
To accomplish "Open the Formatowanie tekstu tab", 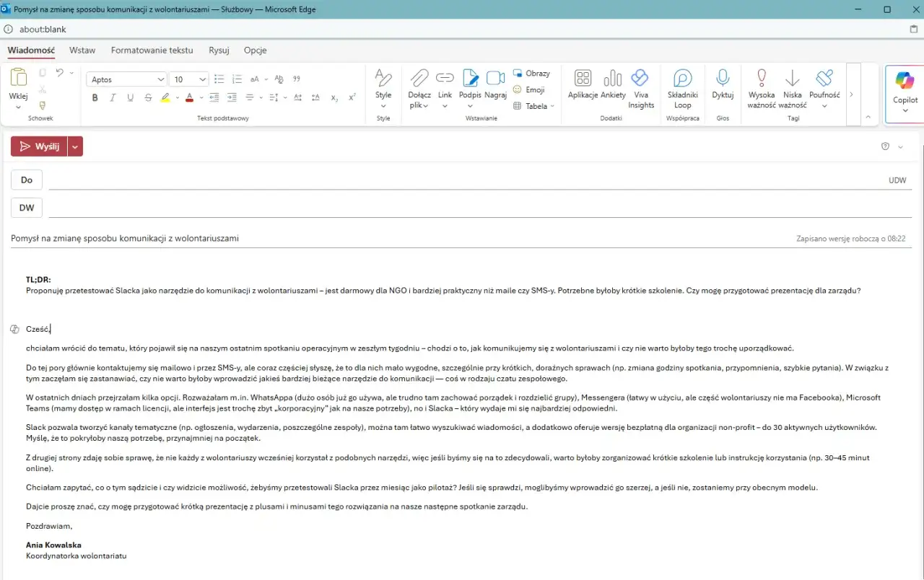I will click(152, 50).
